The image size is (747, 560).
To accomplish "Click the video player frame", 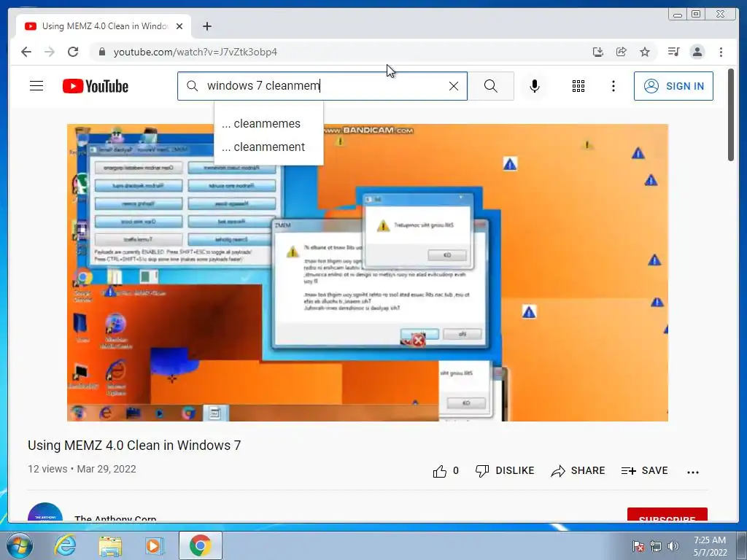I will click(368, 273).
